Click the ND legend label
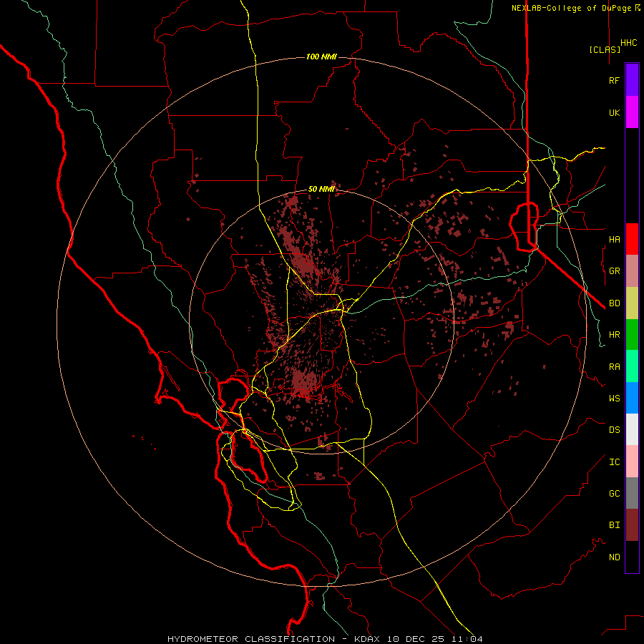Viewport: 644px width, 644px height. 614,557
